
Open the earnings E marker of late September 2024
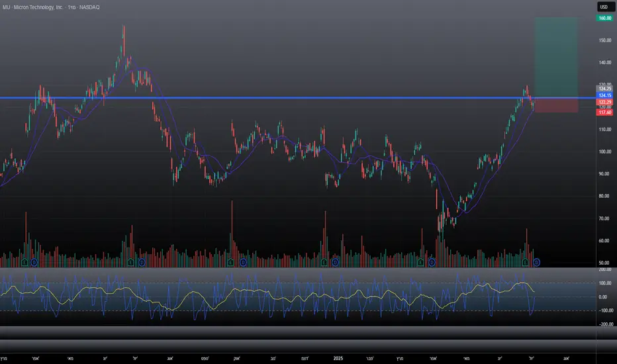coord(230,262)
